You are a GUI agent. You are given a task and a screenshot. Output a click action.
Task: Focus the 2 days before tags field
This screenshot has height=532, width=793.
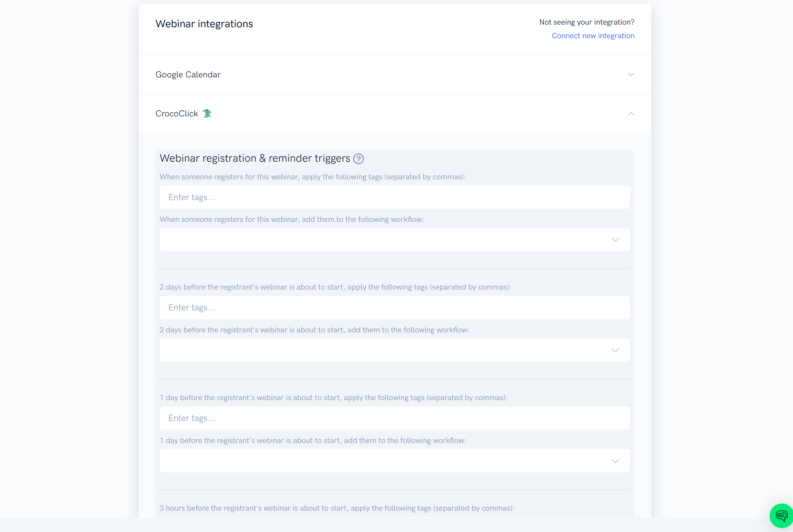(395, 308)
